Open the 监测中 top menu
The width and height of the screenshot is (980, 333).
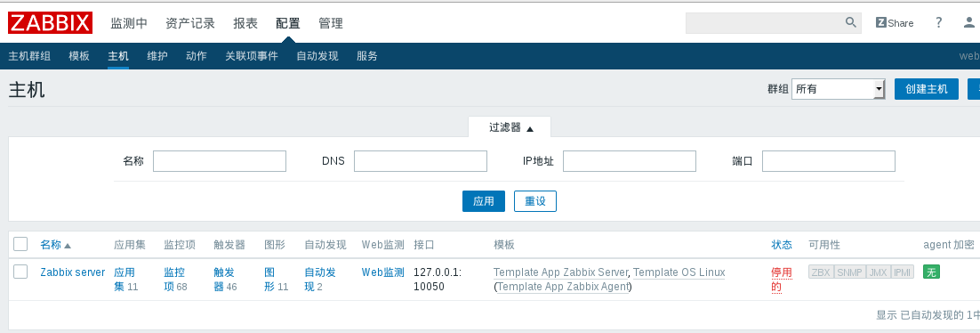point(129,24)
